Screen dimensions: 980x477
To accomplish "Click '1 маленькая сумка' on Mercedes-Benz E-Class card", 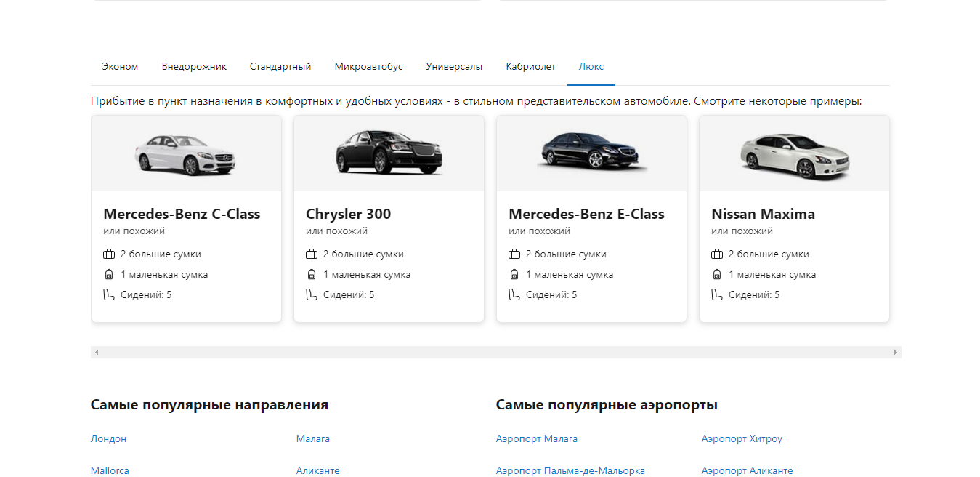I will click(570, 275).
